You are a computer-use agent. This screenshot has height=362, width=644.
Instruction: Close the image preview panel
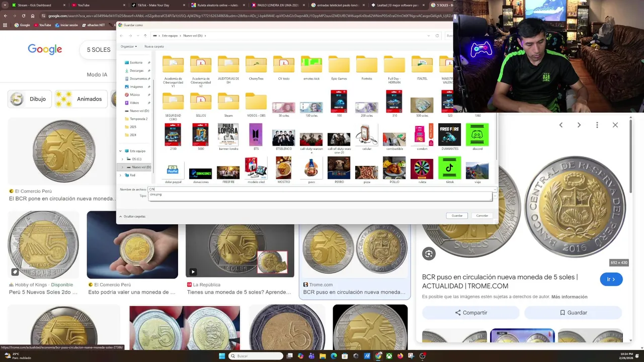(x=615, y=125)
